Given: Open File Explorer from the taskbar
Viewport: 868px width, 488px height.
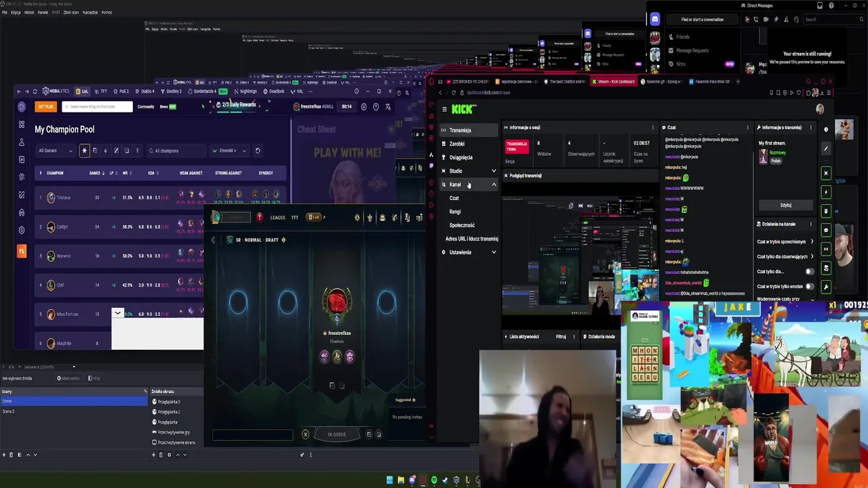Looking at the screenshot, I should click(x=401, y=481).
